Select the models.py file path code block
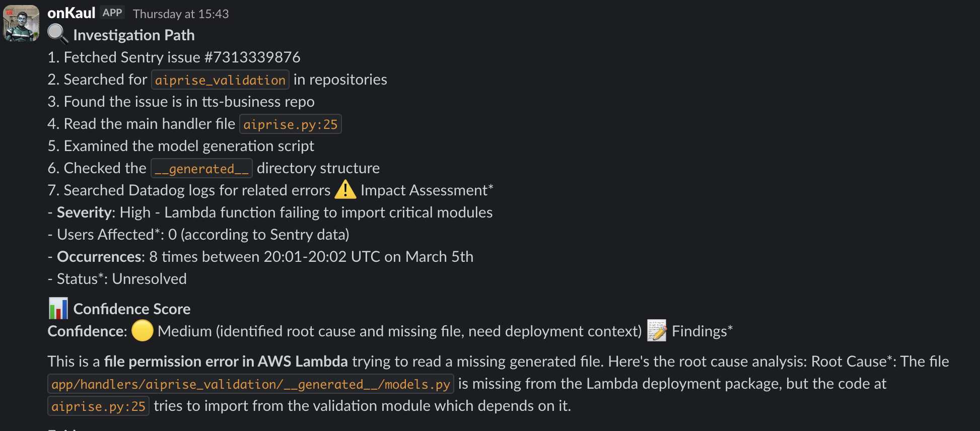The width and height of the screenshot is (980, 431). tap(250, 384)
